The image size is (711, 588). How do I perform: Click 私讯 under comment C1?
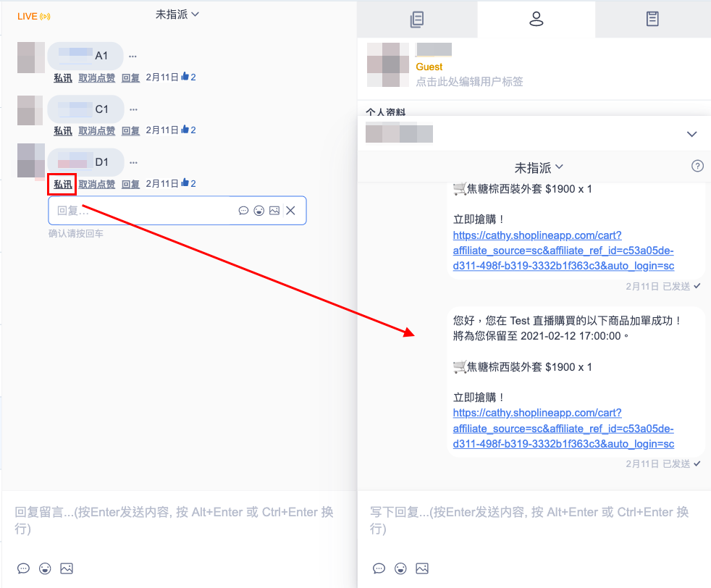(x=62, y=131)
